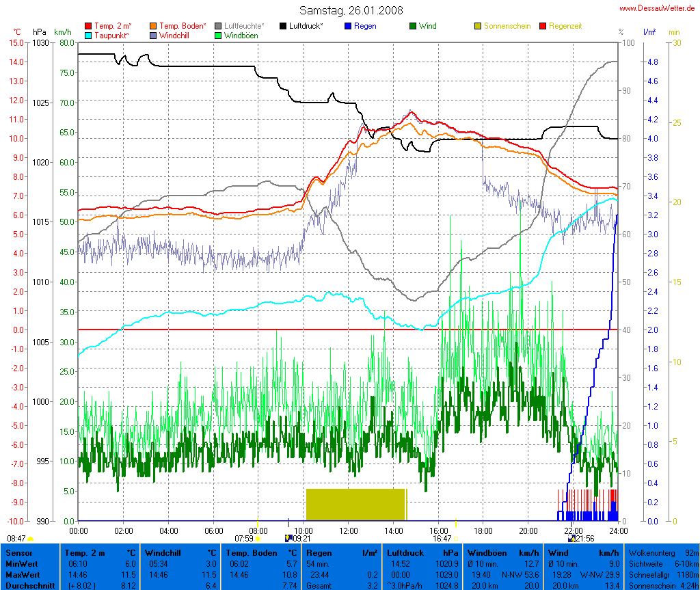This screenshot has width=700, height=590.
Task: Click the moon icon beside 09:21
Action: [288, 538]
